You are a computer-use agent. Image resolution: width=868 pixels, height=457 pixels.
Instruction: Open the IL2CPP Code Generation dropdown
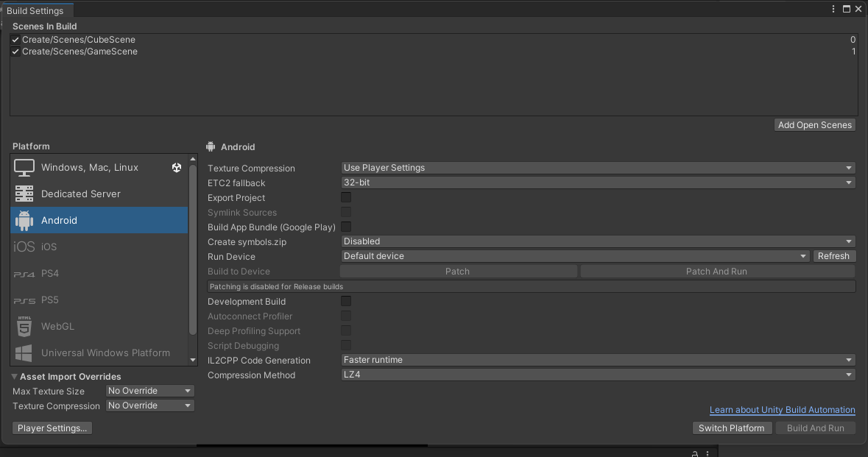pos(598,360)
